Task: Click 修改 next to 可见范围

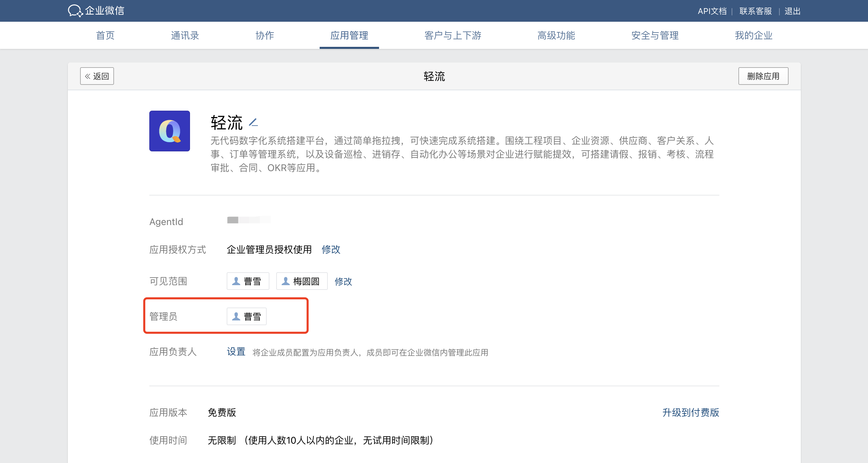Action: (343, 281)
